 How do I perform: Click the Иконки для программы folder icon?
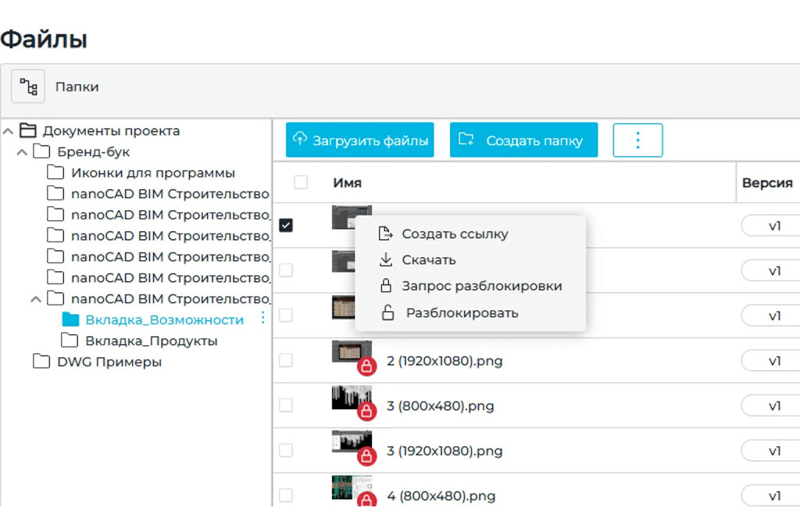[x=55, y=173]
